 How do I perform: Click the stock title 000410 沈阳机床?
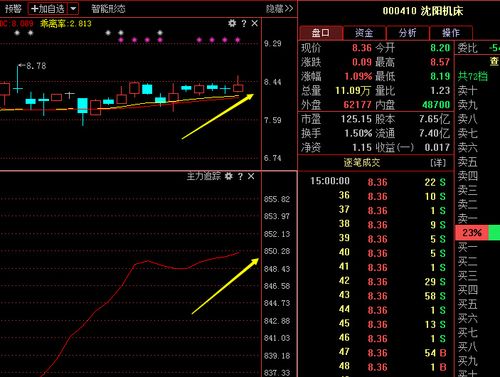pos(423,11)
